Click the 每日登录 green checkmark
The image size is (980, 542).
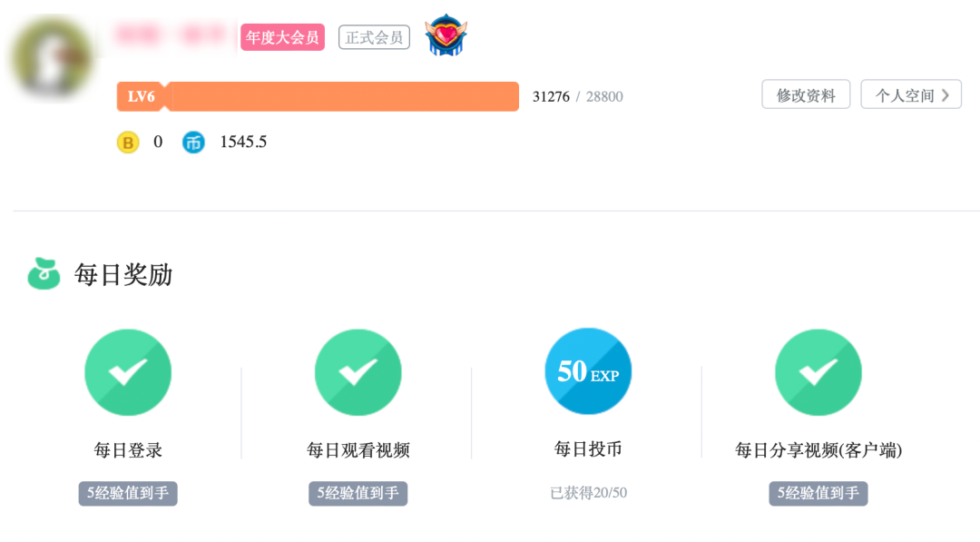pyautogui.click(x=128, y=372)
